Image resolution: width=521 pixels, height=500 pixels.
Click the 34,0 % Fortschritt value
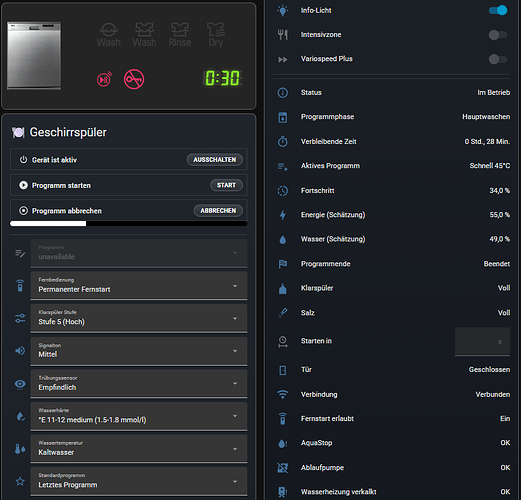click(x=499, y=190)
